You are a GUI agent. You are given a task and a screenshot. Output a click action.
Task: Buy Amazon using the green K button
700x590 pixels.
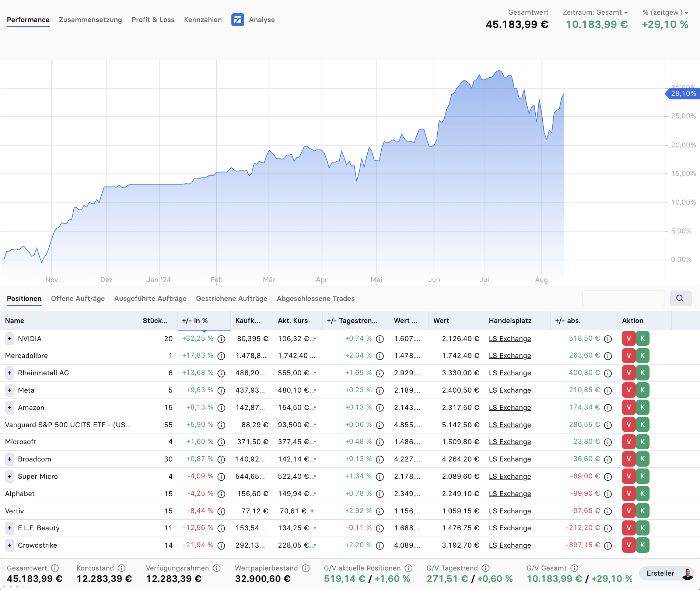pos(643,407)
